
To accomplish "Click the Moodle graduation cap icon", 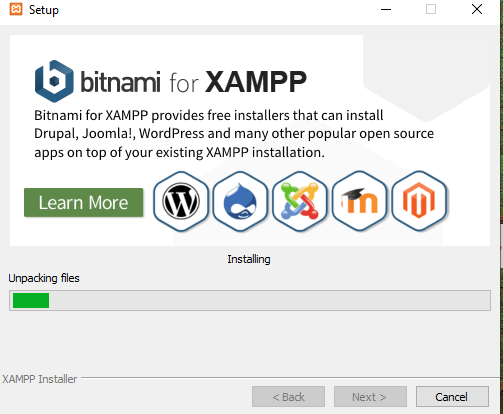I will pyautogui.click(x=359, y=201).
